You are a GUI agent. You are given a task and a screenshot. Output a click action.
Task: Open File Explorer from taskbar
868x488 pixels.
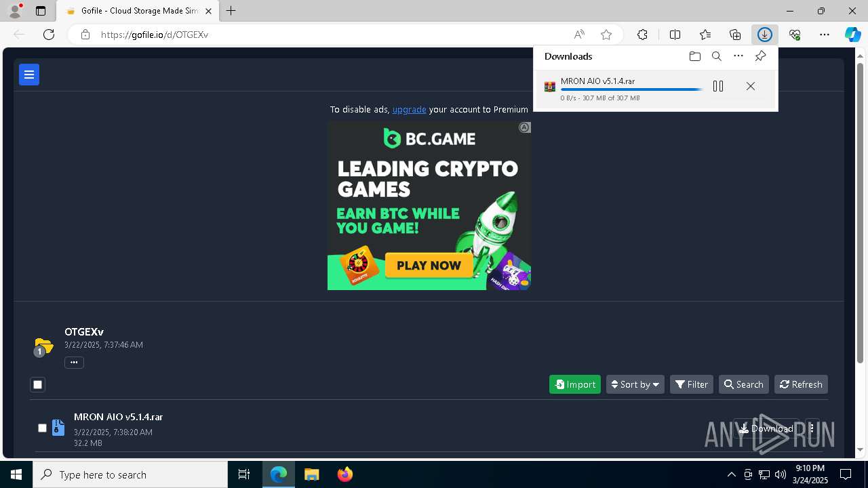[311, 474]
